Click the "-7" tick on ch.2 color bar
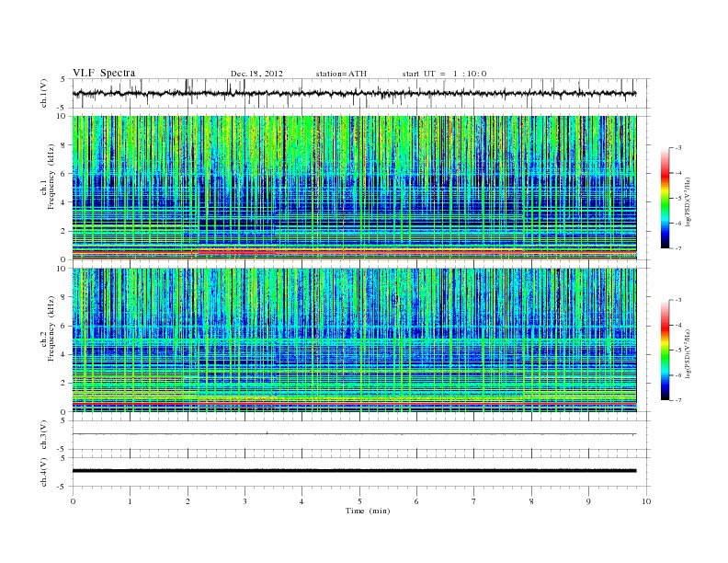Screen dimensions: 728x563 click(x=678, y=400)
